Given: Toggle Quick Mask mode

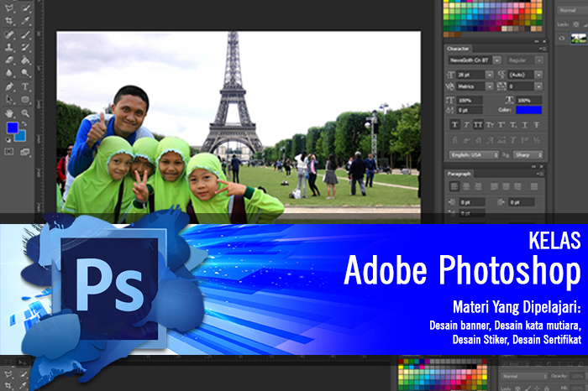Looking at the screenshot, I should pos(9,152).
